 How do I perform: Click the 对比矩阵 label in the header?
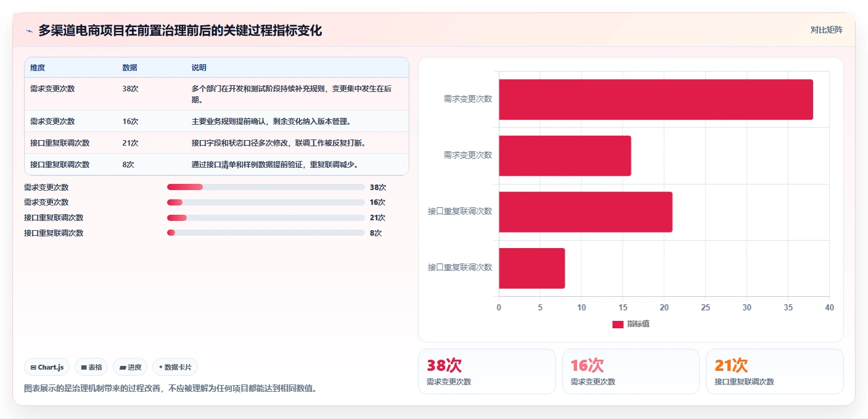826,30
